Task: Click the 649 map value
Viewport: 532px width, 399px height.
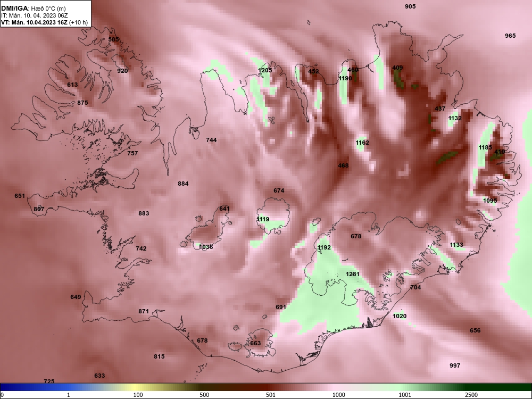Action: [76, 297]
